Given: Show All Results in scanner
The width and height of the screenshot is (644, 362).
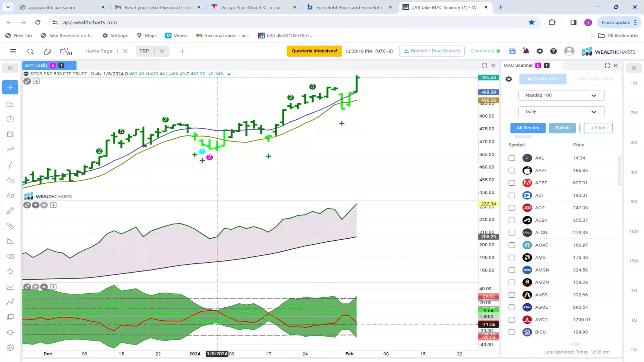Looking at the screenshot, I should 528,128.
